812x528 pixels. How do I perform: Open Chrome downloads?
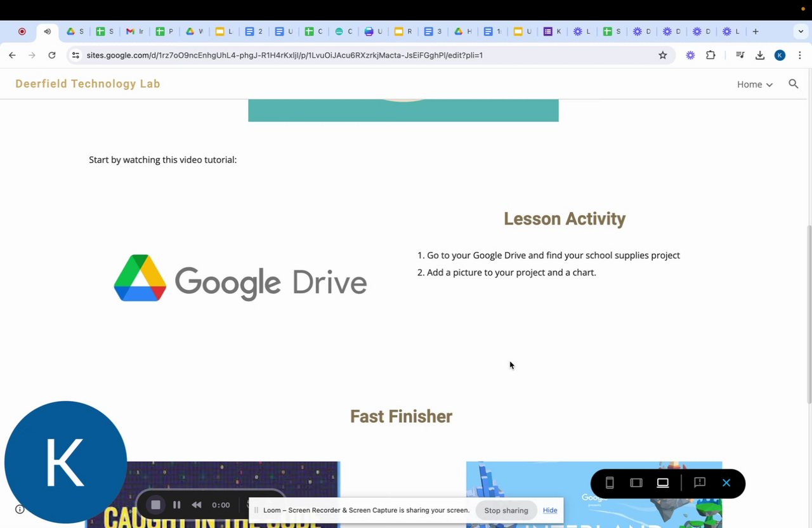[760, 55]
